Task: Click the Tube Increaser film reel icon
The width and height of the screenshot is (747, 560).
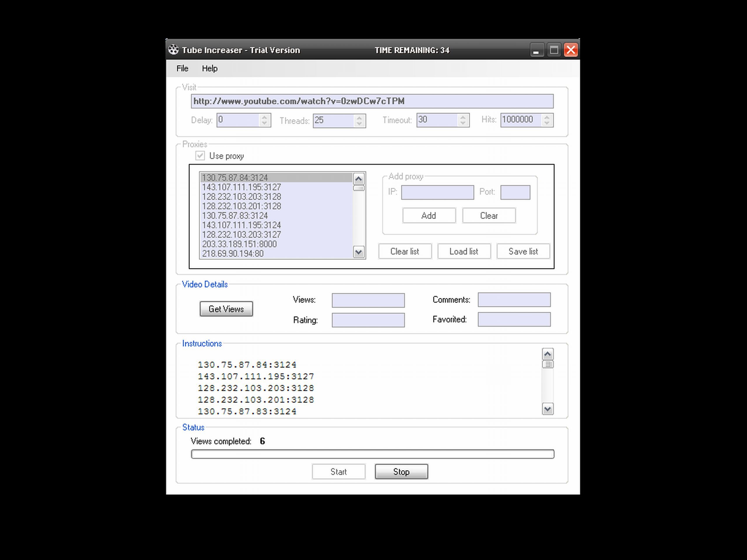Action: (x=174, y=50)
